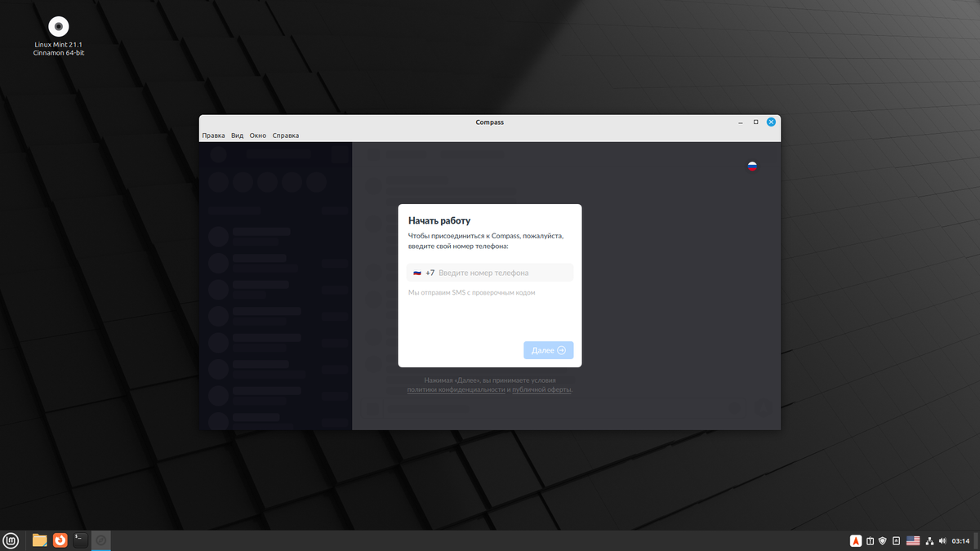Screen dimensions: 980x551
Task: Open the Справка menu
Action: (286, 136)
